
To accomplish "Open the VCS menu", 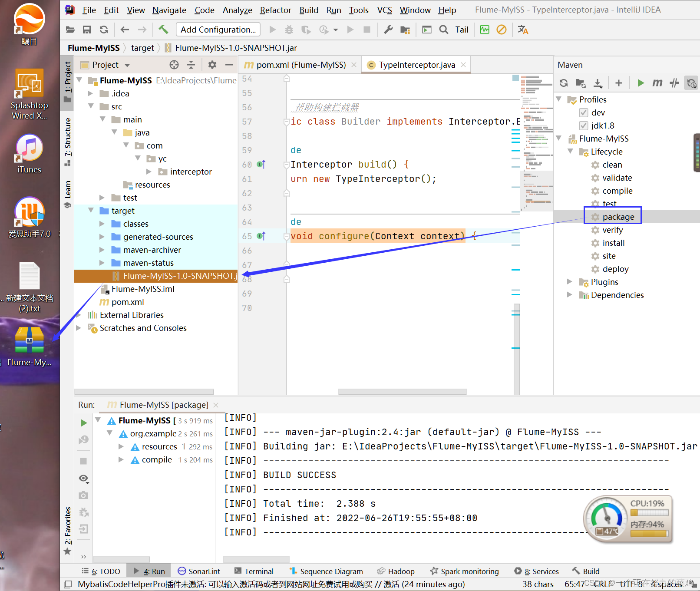I will [x=384, y=10].
